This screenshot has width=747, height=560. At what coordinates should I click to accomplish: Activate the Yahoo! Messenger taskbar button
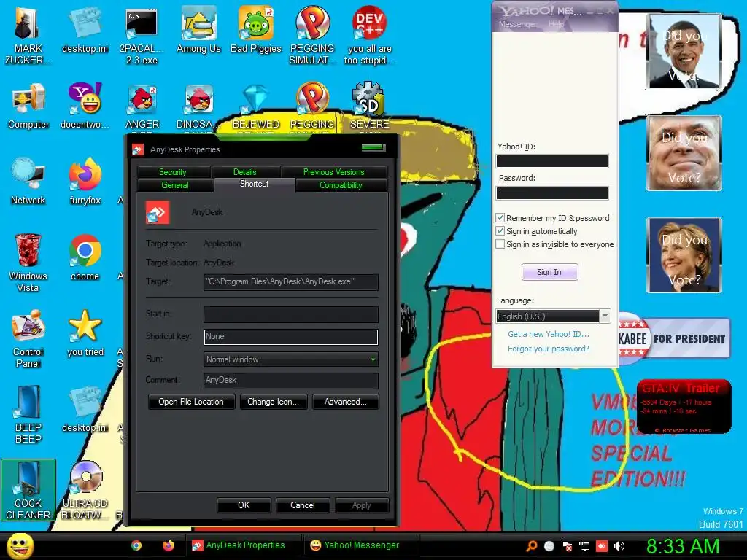click(x=361, y=545)
